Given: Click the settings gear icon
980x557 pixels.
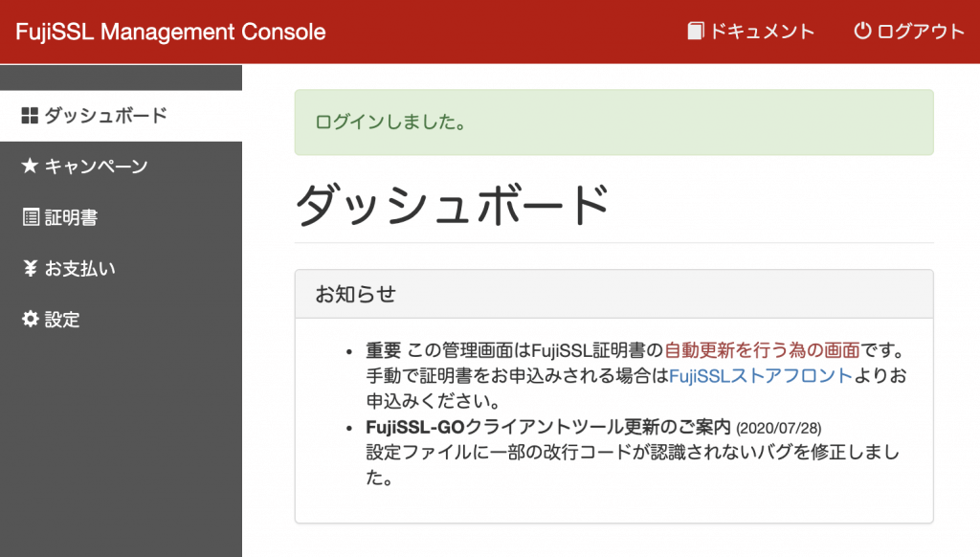Looking at the screenshot, I should [30, 319].
